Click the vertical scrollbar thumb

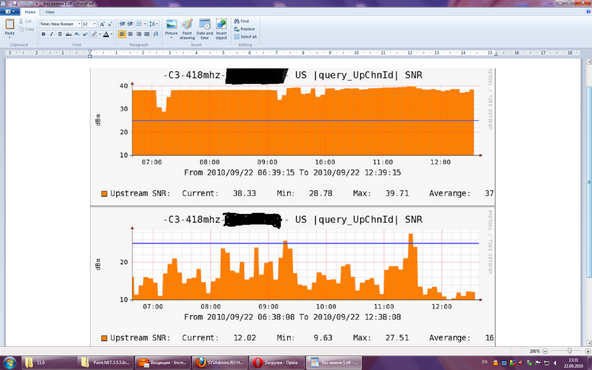(589, 181)
